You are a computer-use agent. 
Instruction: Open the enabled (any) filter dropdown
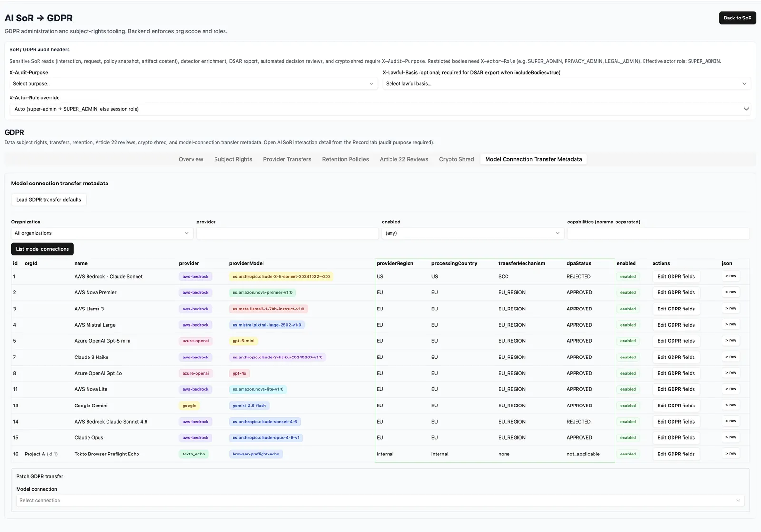click(473, 233)
